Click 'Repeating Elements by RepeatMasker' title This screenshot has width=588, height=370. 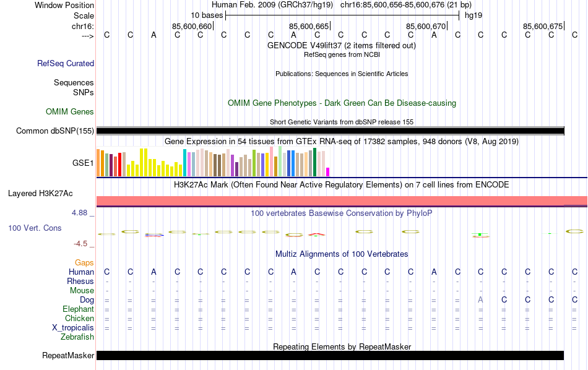point(342,346)
